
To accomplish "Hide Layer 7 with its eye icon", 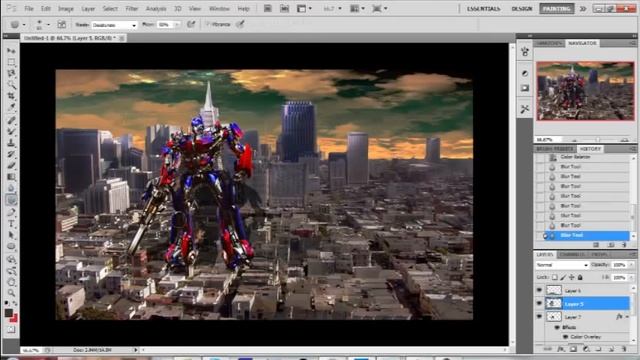I will [539, 316].
